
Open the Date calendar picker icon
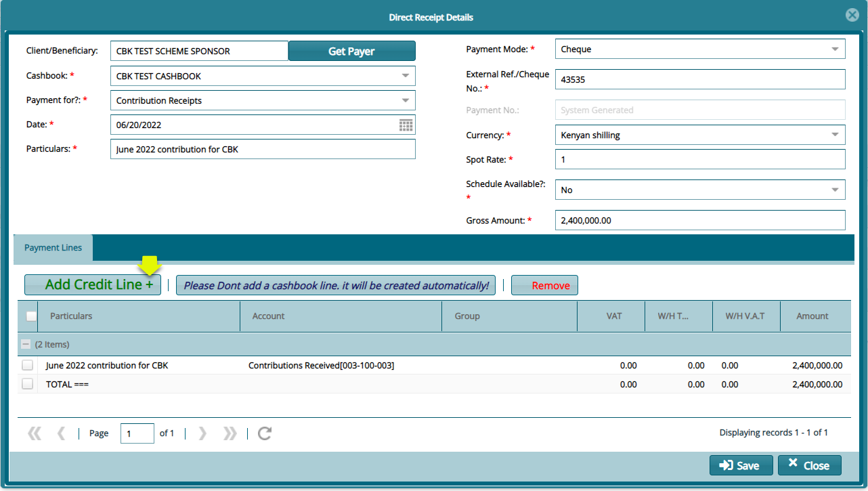(406, 125)
